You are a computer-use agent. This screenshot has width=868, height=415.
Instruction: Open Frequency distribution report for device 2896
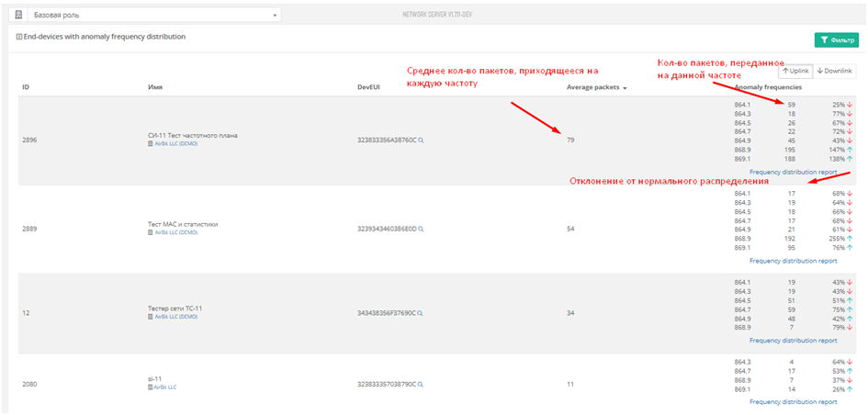793,172
